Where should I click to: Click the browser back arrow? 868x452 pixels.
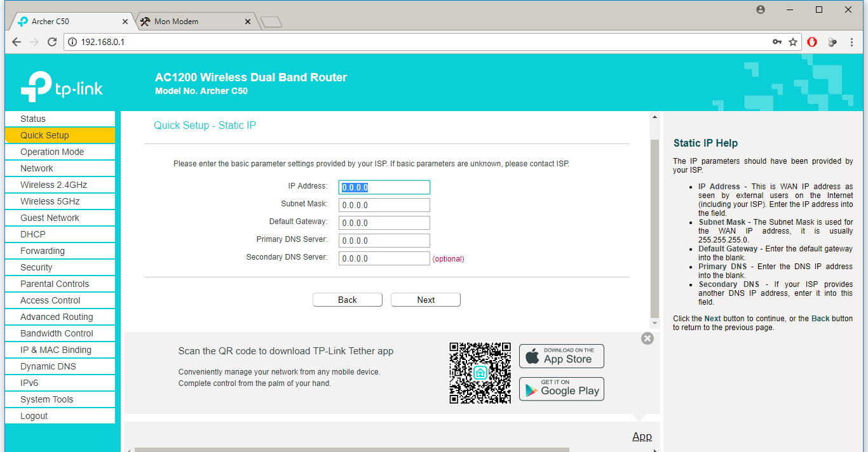17,42
